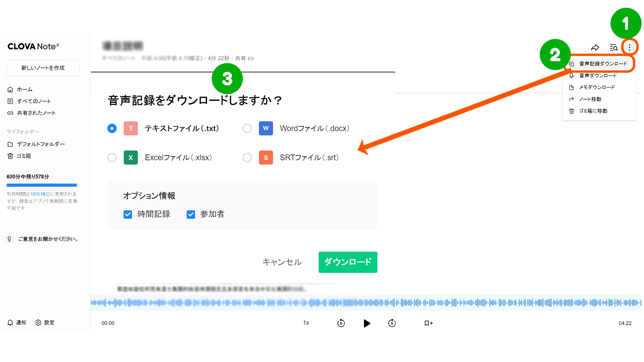Click the マイフォルダー section label
Screen dimensions: 644x362
coord(23,132)
